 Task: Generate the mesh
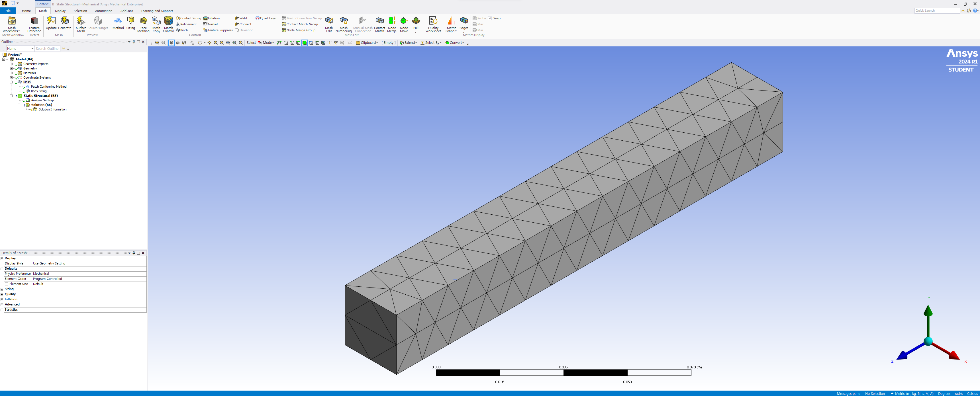click(65, 23)
